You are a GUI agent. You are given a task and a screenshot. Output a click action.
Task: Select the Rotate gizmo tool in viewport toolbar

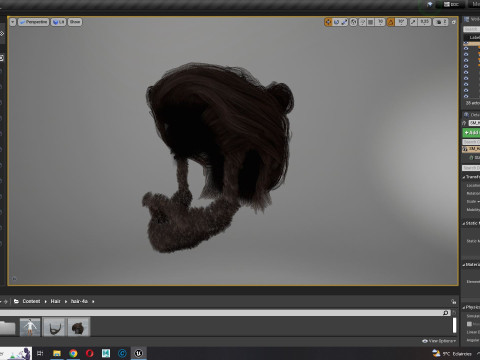tap(336, 22)
